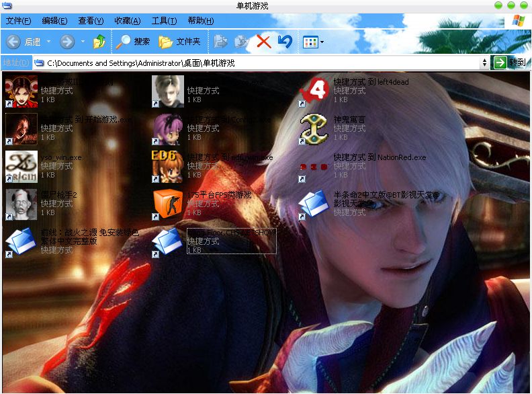Select the grey-haired man portrait shortcut icon

tap(168, 91)
